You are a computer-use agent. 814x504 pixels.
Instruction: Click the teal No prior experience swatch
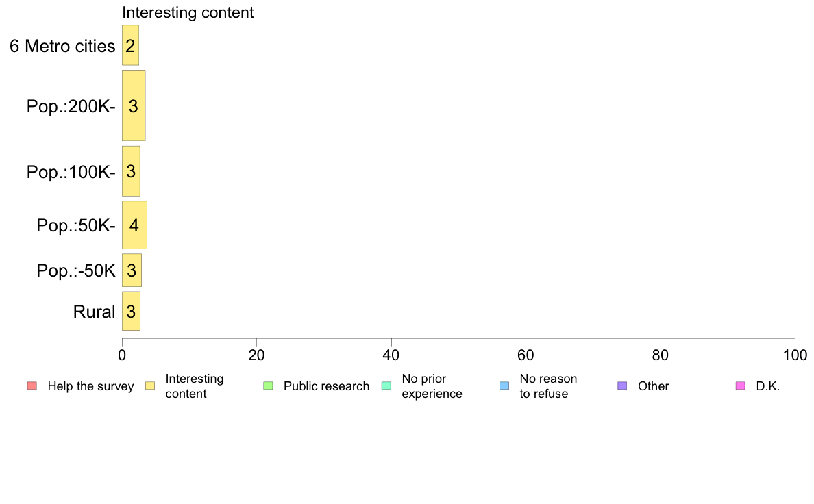point(386,386)
